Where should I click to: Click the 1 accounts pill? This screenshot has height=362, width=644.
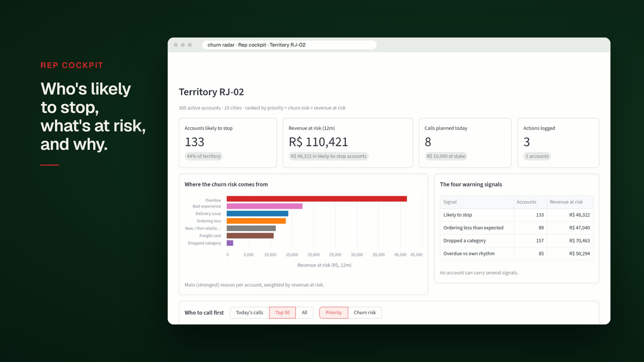tap(537, 156)
